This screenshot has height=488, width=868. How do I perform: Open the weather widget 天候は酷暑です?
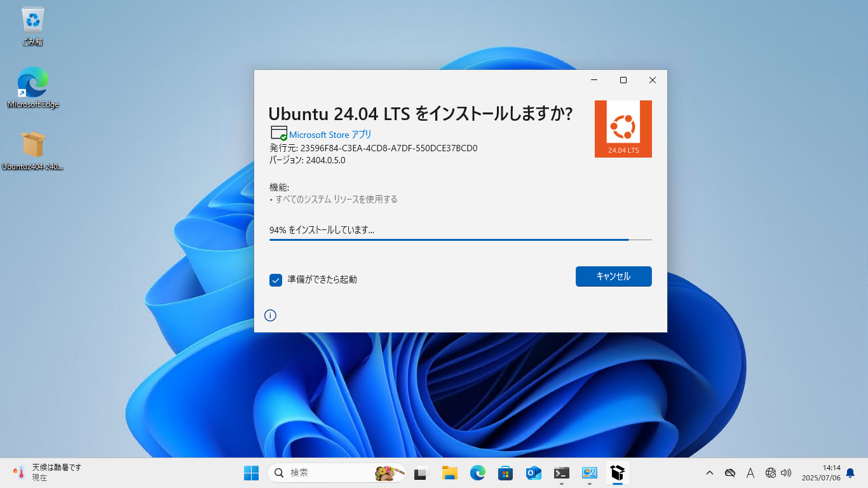pos(48,472)
